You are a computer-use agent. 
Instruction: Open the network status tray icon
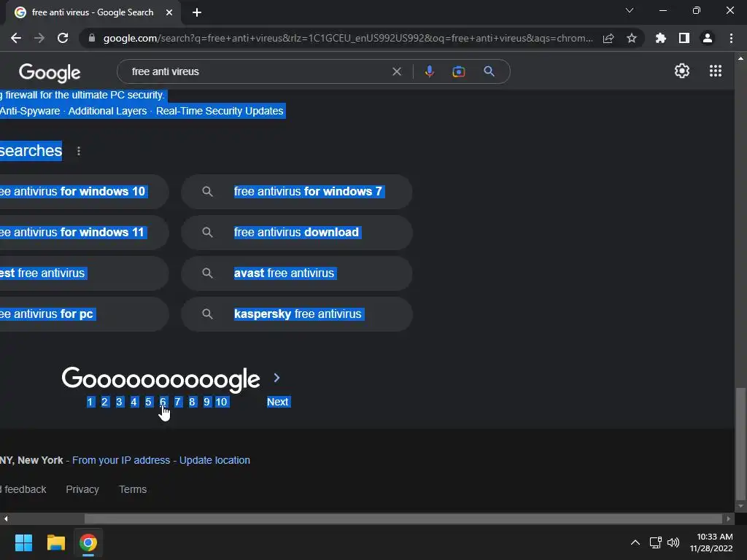tap(655, 542)
